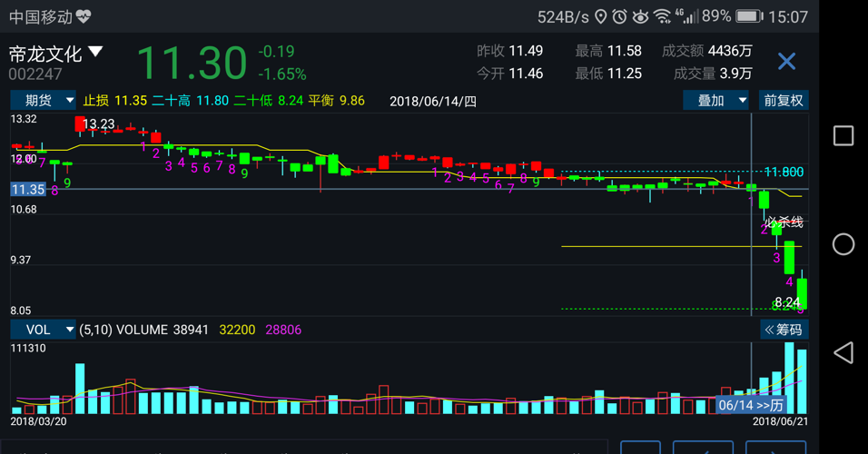Screen dimensions: 868x454
Task: Open the VOL indicator dropdown
Action: [44, 330]
